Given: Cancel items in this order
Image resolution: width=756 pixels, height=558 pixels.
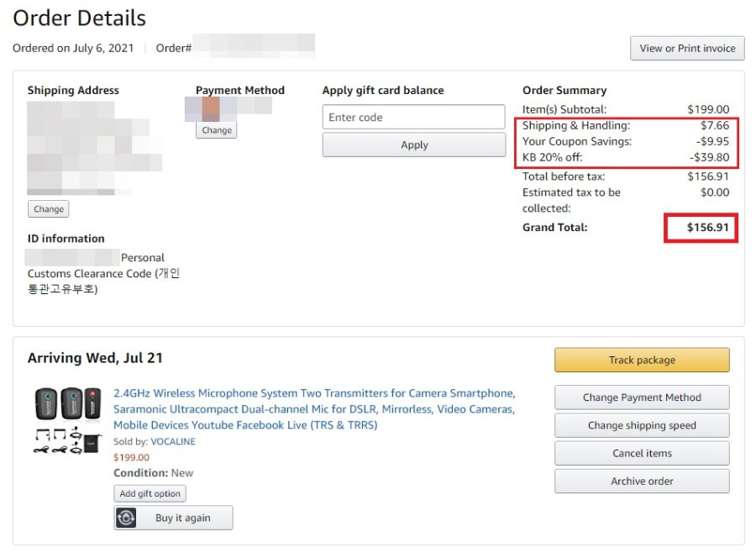Looking at the screenshot, I should pyautogui.click(x=642, y=453).
